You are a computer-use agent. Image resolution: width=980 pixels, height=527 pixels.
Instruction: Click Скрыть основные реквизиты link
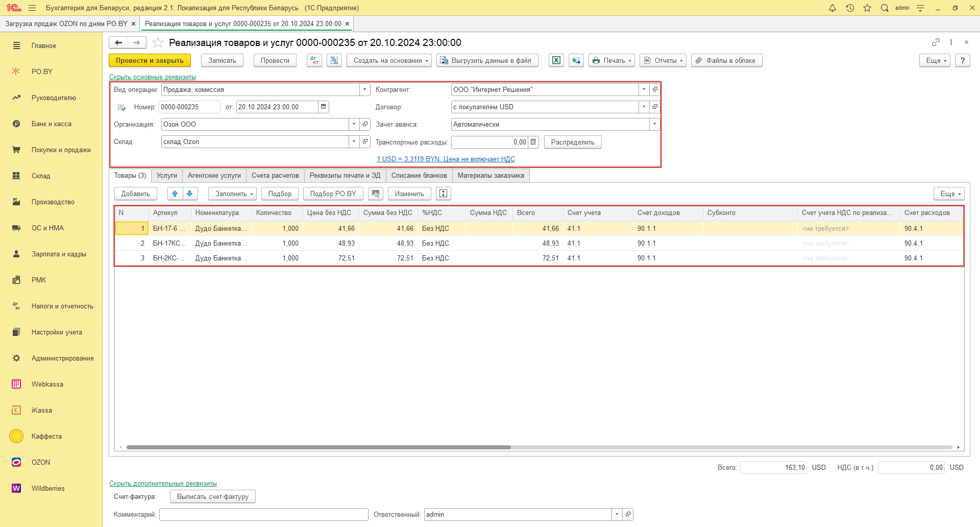[153, 77]
